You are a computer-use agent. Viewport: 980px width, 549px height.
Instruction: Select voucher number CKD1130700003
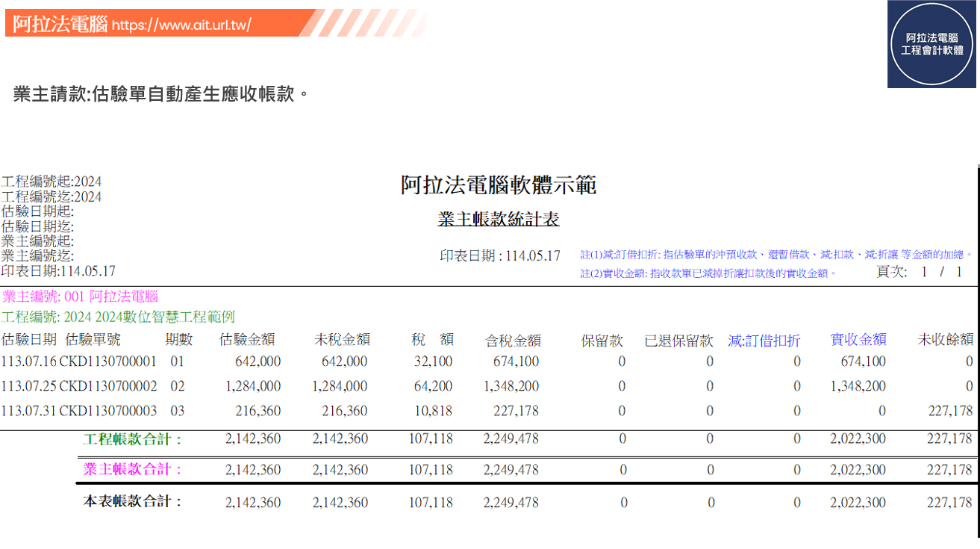pyautogui.click(x=108, y=411)
